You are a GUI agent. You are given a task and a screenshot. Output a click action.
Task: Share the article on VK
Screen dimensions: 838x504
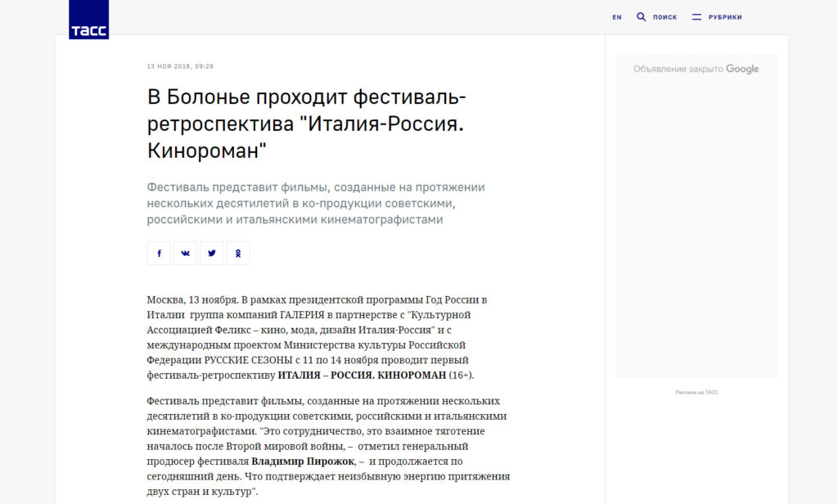(x=186, y=253)
